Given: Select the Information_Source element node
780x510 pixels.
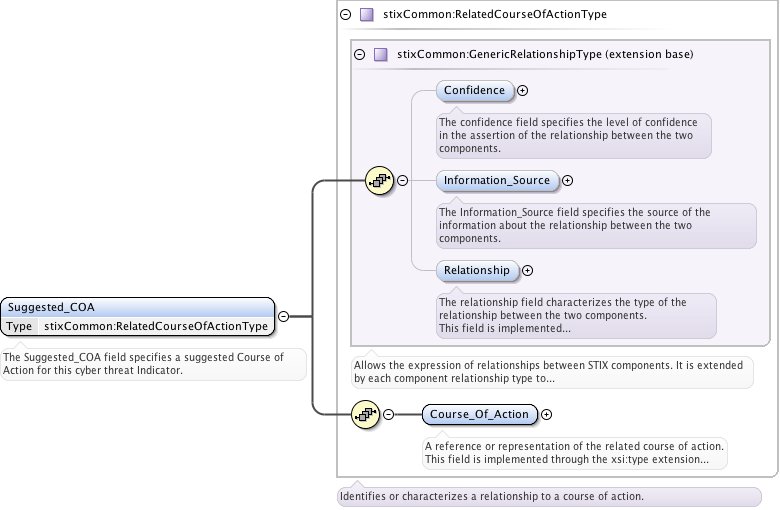Looking at the screenshot, I should tap(497, 181).
